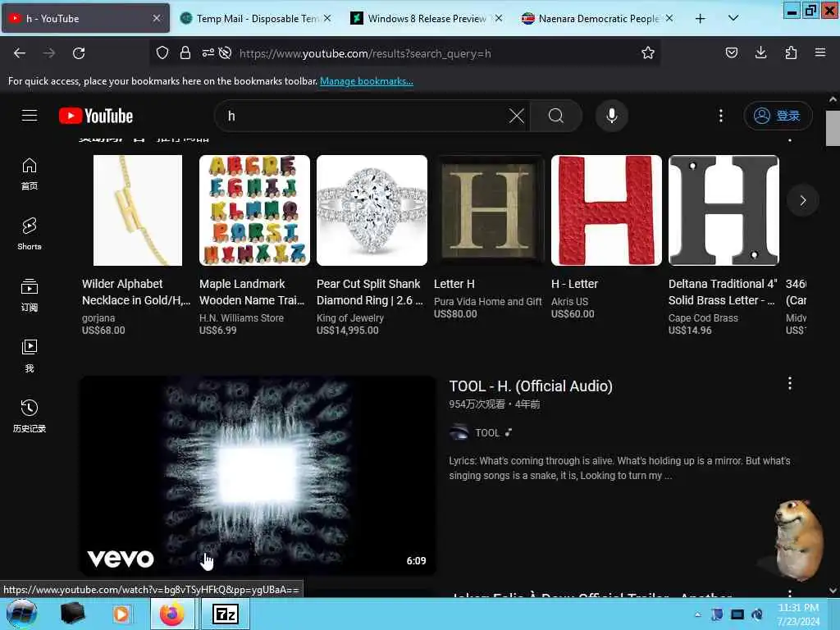Close the Naenara tab

pyautogui.click(x=669, y=19)
